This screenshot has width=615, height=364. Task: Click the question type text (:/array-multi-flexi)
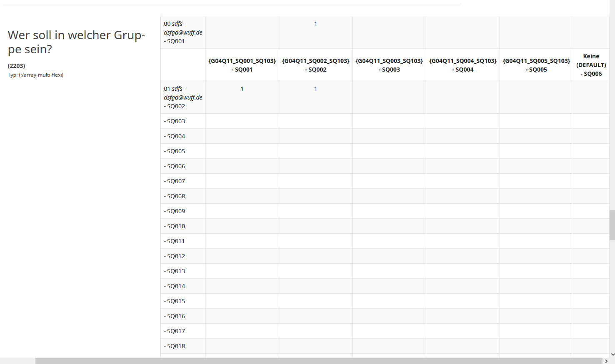[35, 75]
